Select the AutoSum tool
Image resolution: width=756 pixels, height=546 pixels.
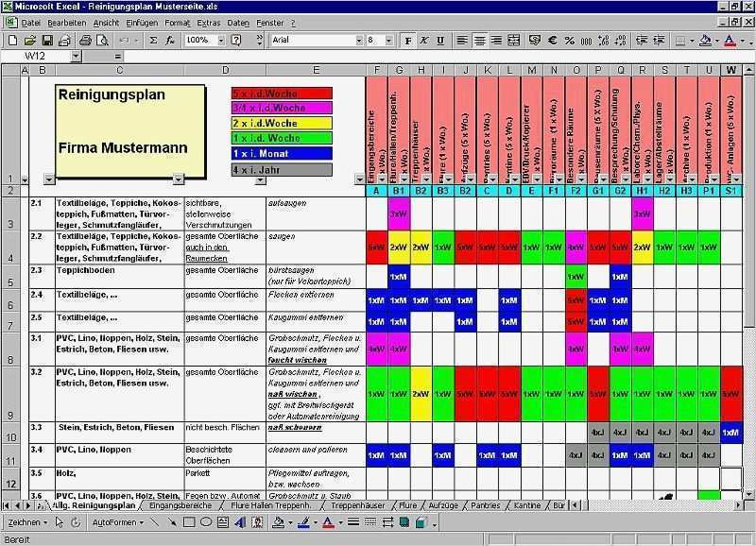click(x=153, y=42)
